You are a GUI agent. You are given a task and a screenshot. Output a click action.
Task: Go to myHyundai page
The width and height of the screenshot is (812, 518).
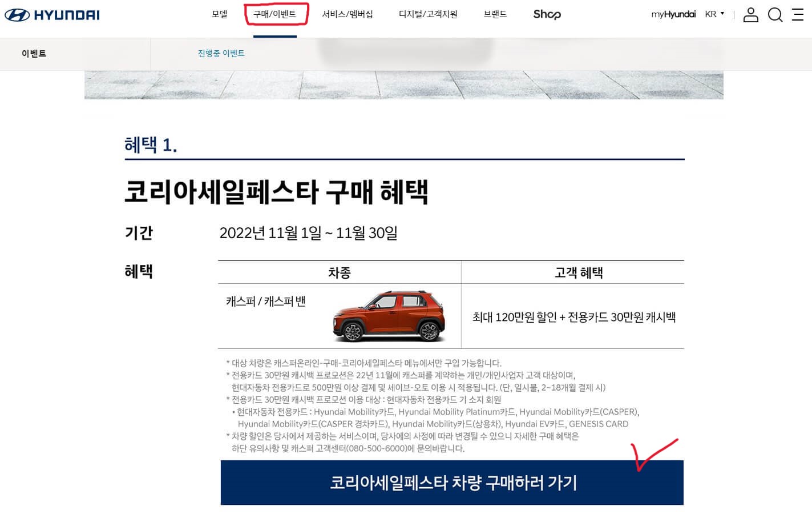[673, 14]
